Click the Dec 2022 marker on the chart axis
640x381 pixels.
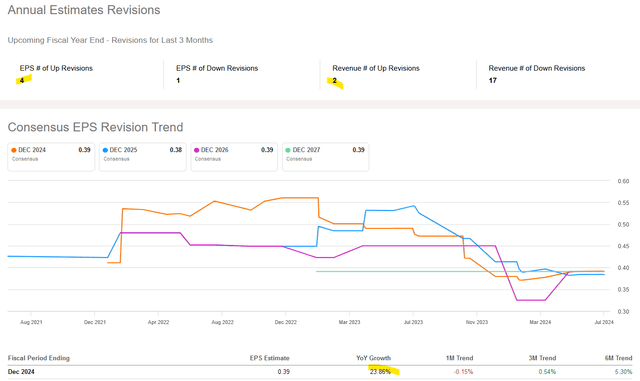[286, 322]
